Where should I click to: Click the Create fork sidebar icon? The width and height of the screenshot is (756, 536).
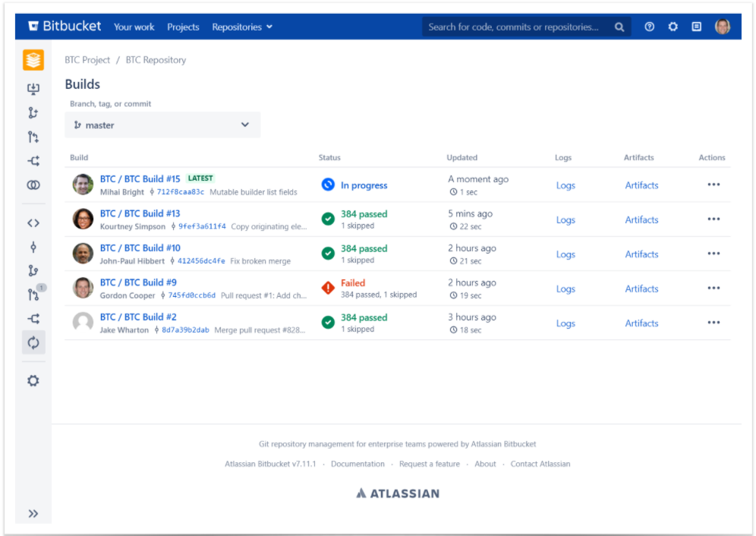33,161
